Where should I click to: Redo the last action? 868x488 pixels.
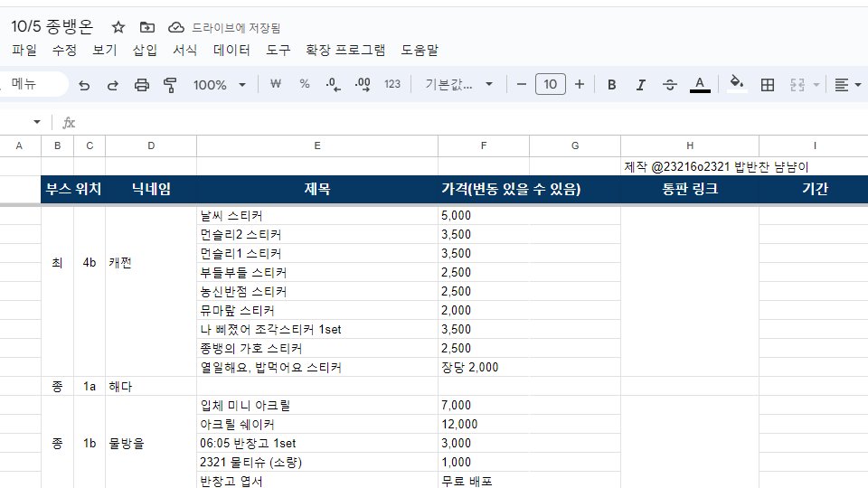(x=112, y=85)
